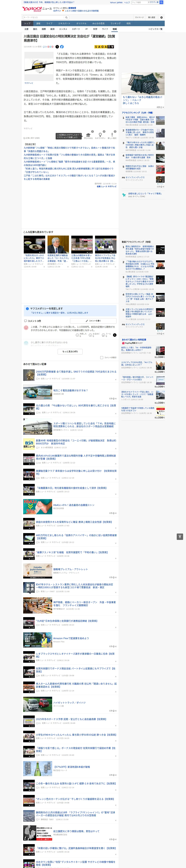Click the コメントを書く button

pyautogui.click(x=93, y=321)
